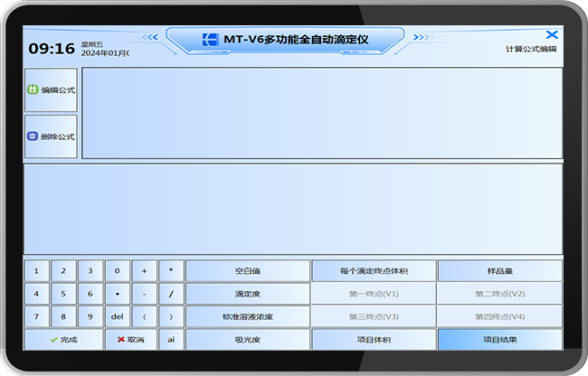Insert the 样品量 variable

point(499,270)
